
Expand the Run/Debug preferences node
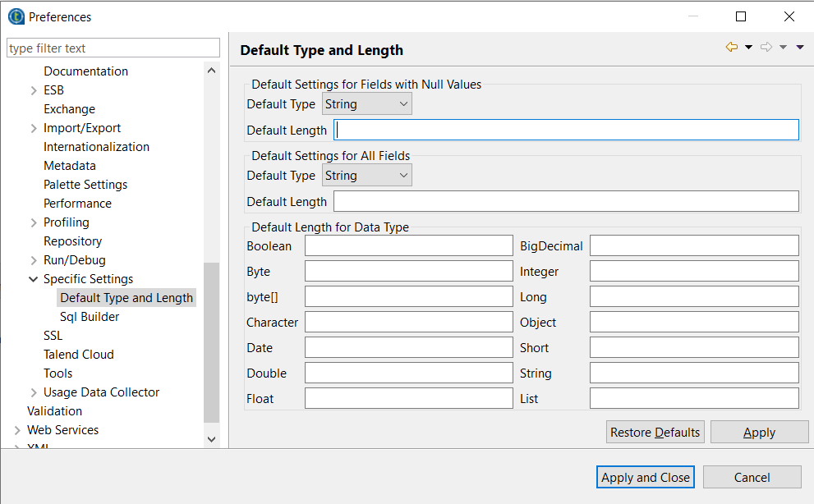click(x=33, y=260)
